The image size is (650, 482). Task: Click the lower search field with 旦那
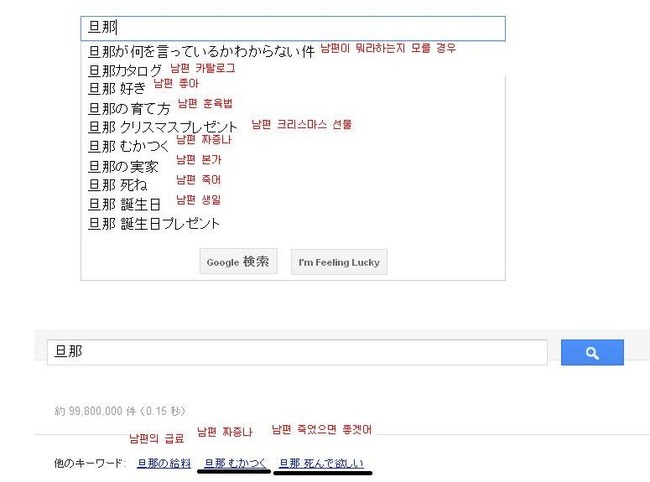click(297, 352)
